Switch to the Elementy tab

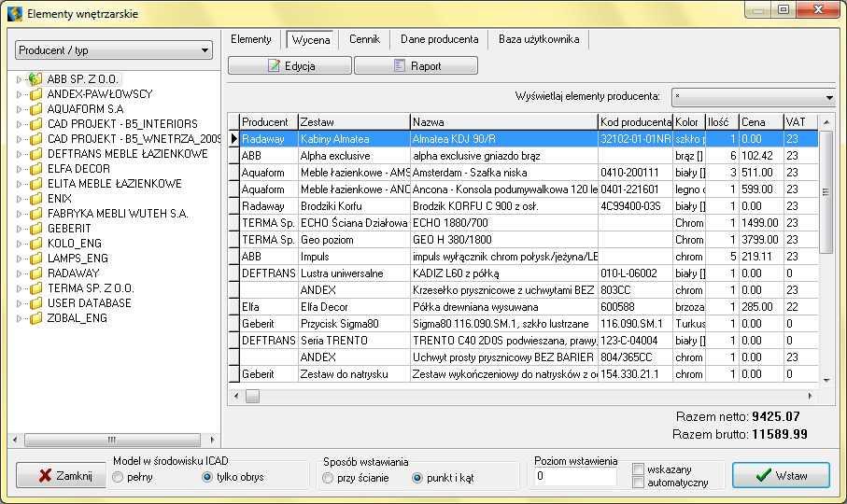(x=251, y=39)
